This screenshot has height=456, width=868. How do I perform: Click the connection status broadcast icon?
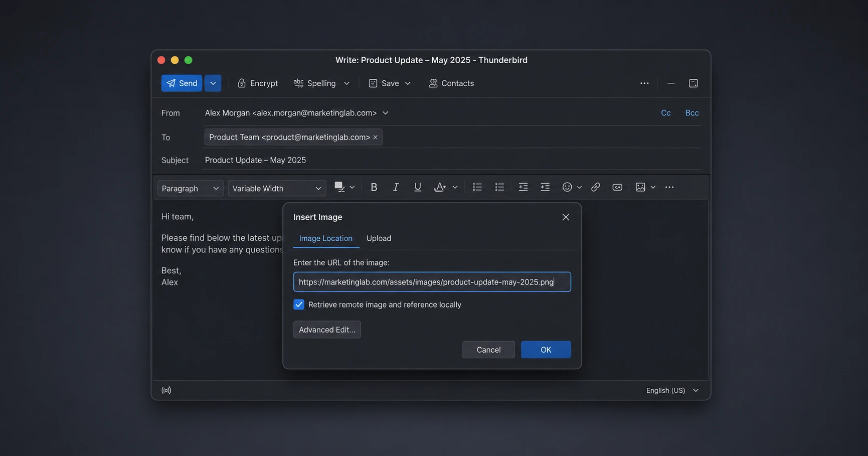coord(166,390)
